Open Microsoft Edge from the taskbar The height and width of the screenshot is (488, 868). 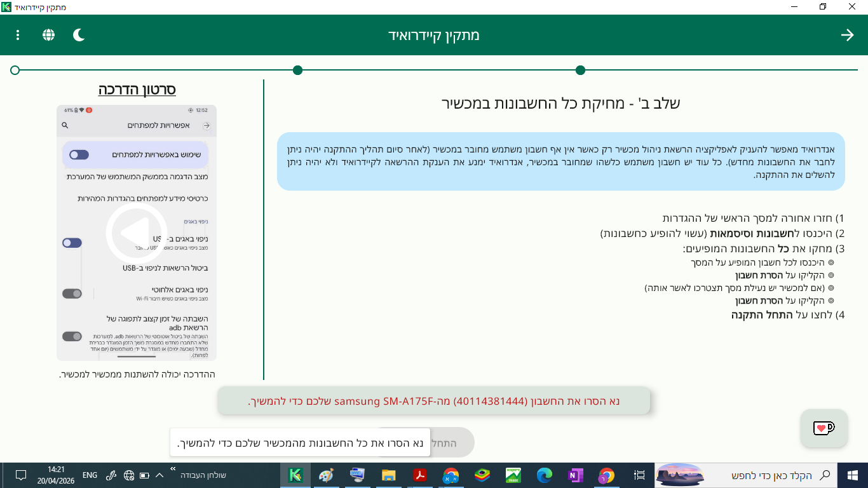click(x=545, y=475)
